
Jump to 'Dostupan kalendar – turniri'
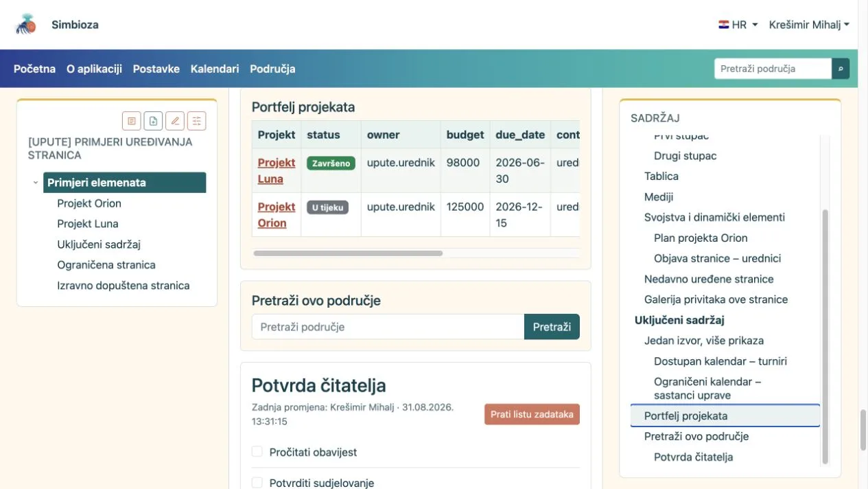click(720, 361)
